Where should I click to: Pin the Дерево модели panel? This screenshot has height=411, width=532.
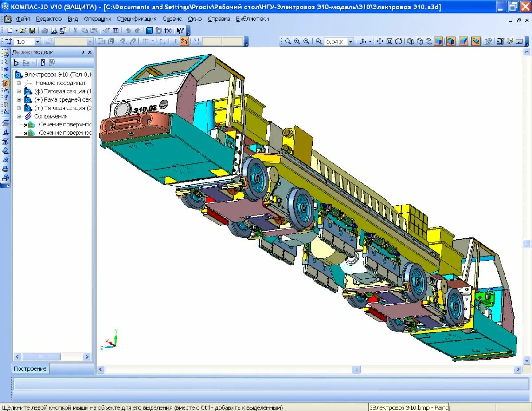pos(82,52)
